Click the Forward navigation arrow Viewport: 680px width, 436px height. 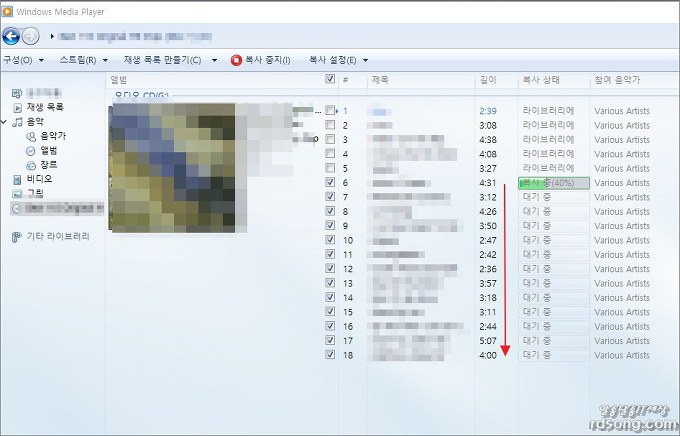point(30,36)
